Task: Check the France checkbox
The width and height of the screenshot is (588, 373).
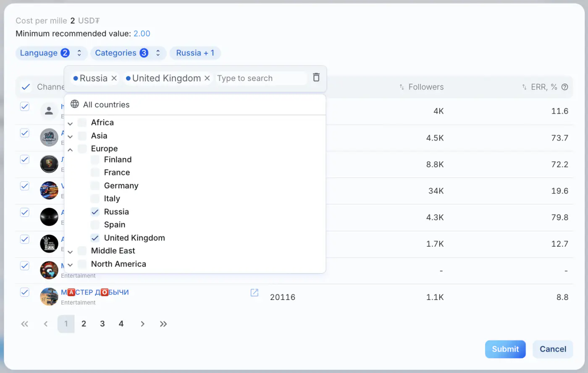Action: 95,172
